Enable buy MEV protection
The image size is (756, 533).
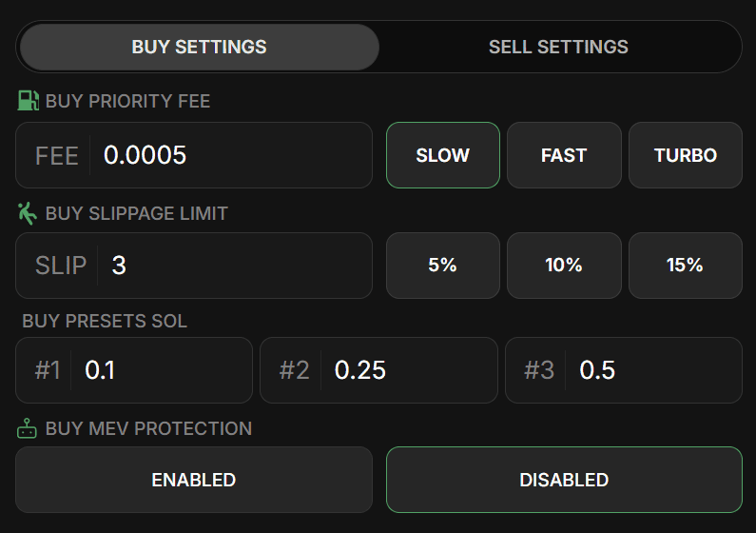pyautogui.click(x=194, y=480)
